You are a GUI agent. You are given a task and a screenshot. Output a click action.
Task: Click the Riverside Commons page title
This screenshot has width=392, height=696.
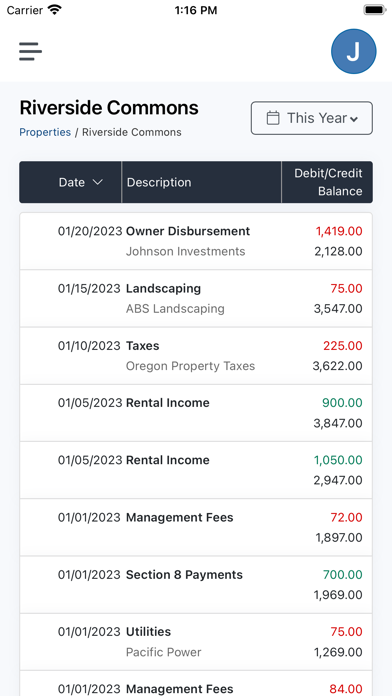109,107
